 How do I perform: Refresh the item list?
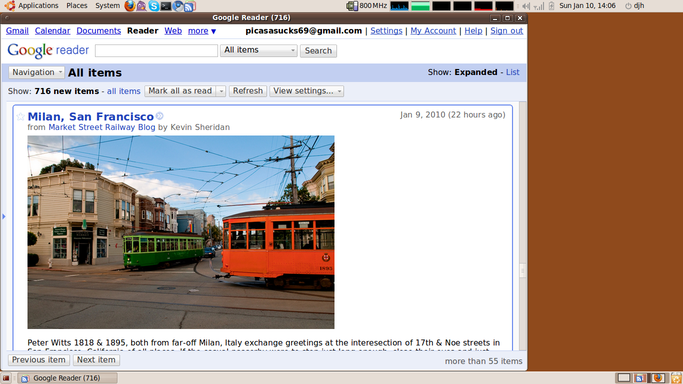[248, 91]
